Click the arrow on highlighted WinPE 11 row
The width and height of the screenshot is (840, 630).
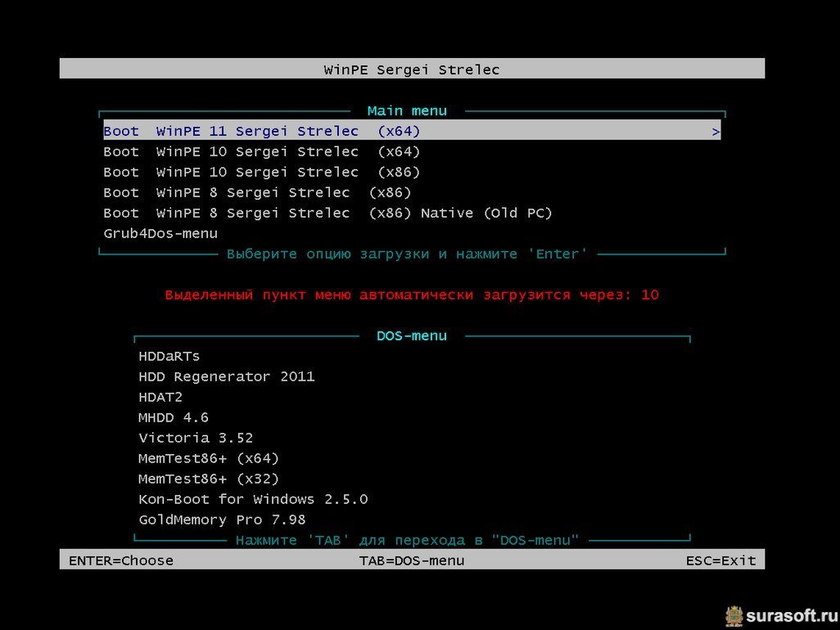point(716,131)
